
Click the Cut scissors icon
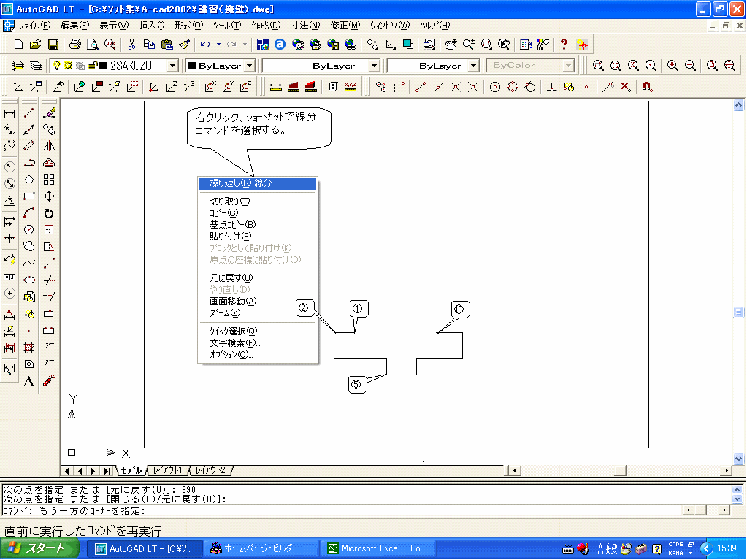pyautogui.click(x=131, y=45)
